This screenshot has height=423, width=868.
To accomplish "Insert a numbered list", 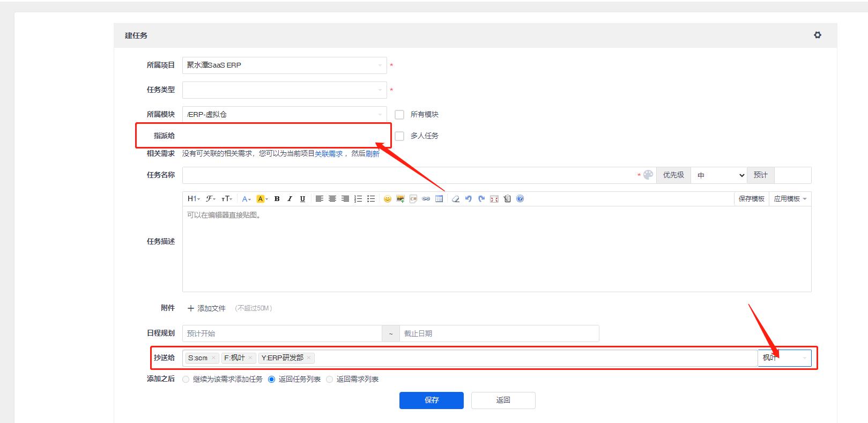I will click(358, 199).
